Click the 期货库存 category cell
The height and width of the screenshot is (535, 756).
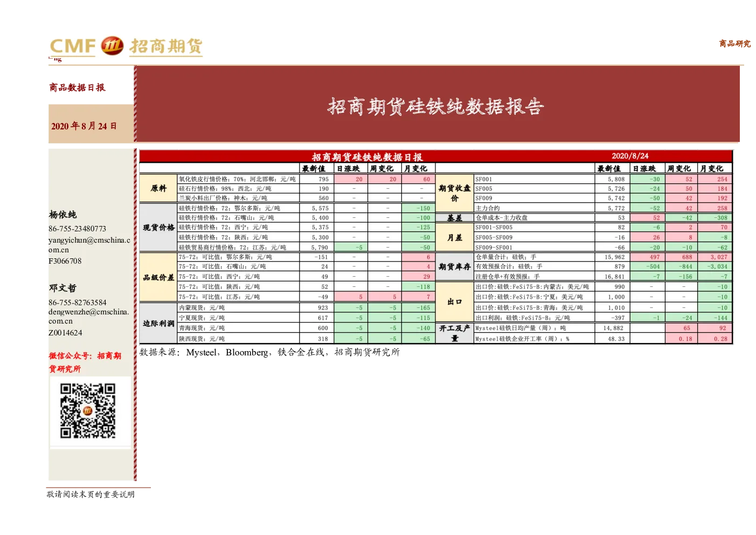click(454, 267)
